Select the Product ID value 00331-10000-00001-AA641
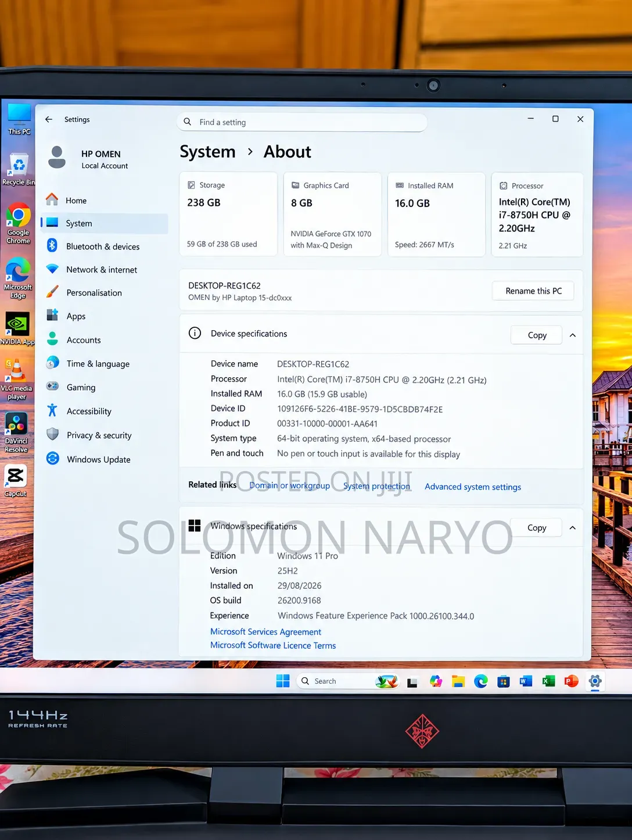Viewport: 632px width, 840px height. pyautogui.click(x=327, y=424)
